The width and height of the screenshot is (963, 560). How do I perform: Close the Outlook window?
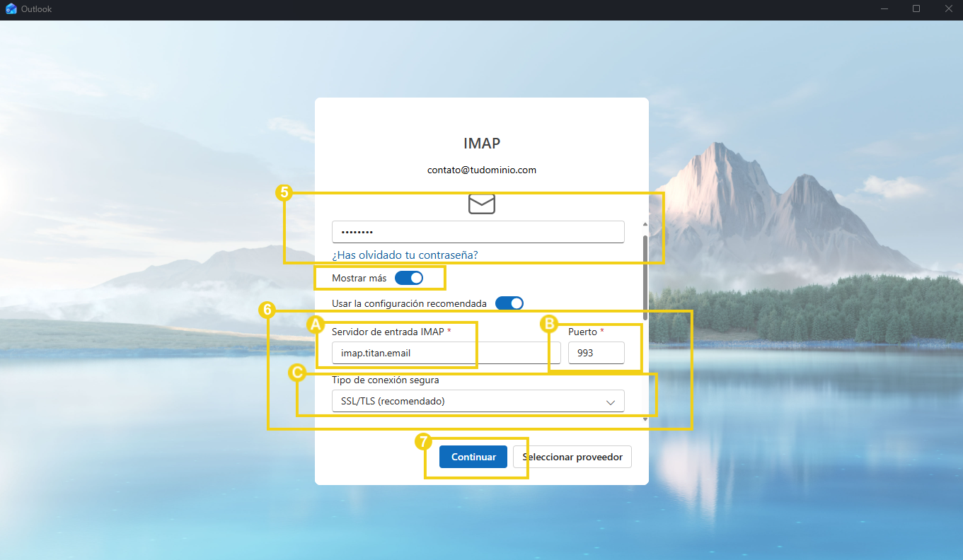pos(948,9)
